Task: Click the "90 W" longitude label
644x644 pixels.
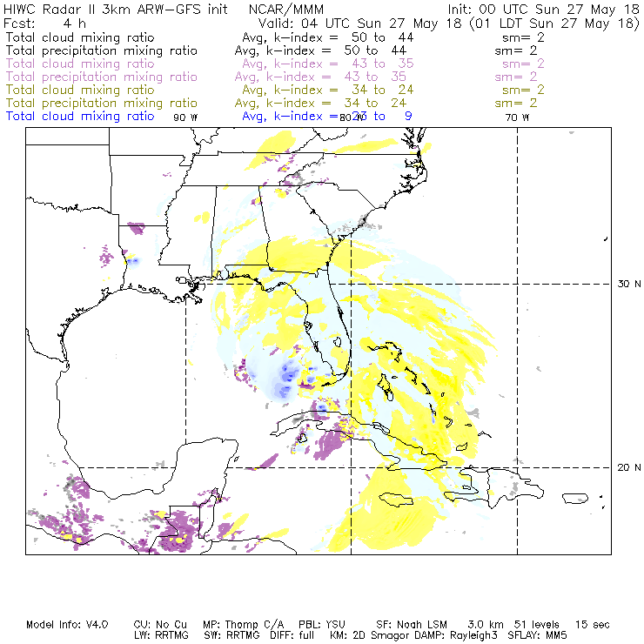Action: [x=185, y=117]
